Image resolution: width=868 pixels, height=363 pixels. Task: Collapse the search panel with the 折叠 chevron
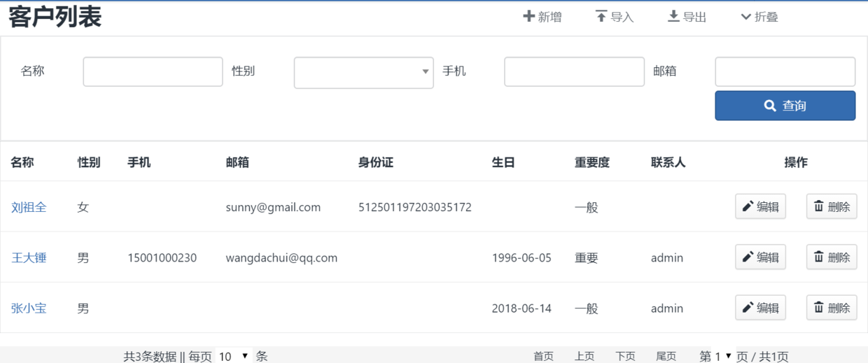(x=746, y=17)
